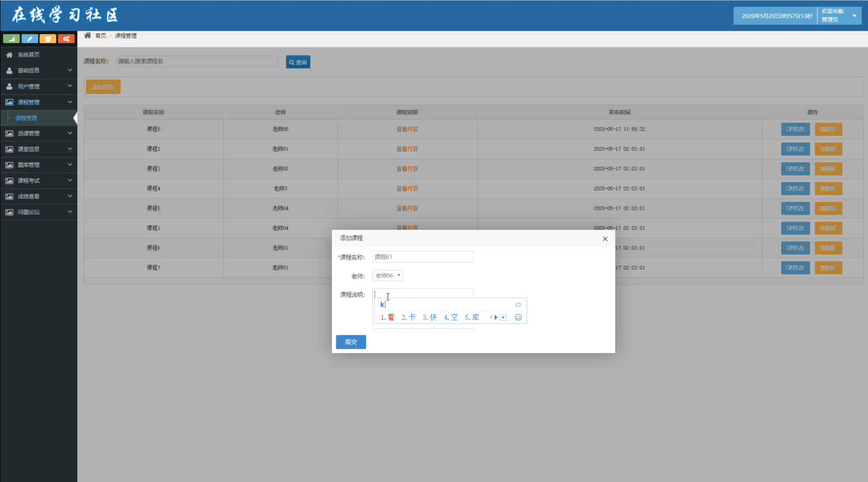Image resolution: width=868 pixels, height=482 pixels.
Task: Edit 课程4 with the 修改 button
Action: coord(795,189)
